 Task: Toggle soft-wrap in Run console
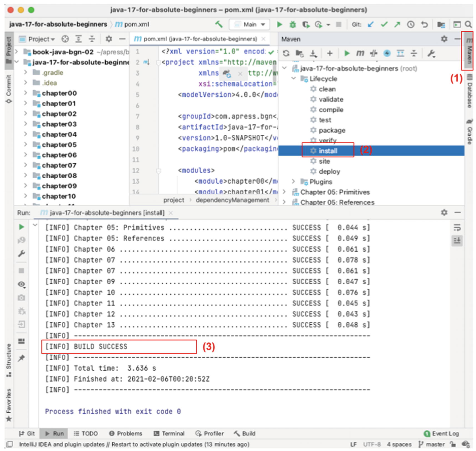coord(457,228)
